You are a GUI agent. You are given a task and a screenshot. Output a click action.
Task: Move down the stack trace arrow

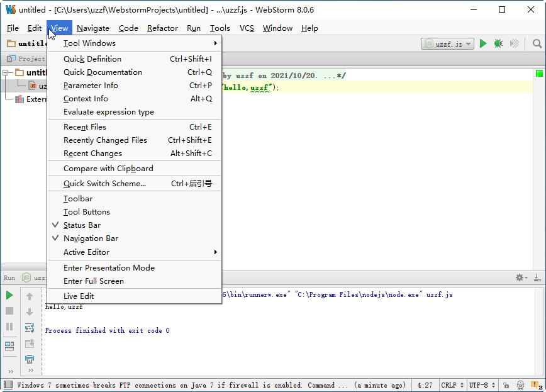tap(30, 312)
